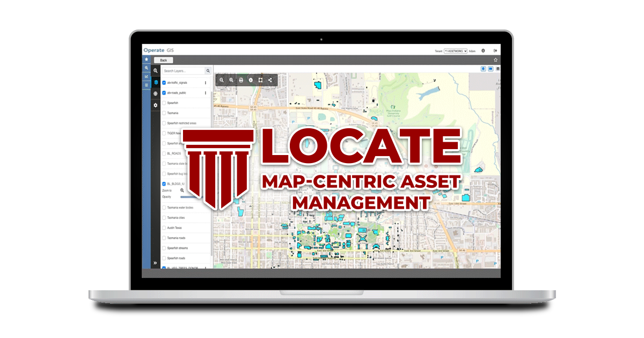Switch to the search tab in the sidebar
This screenshot has height=338, width=644.
coord(146,68)
